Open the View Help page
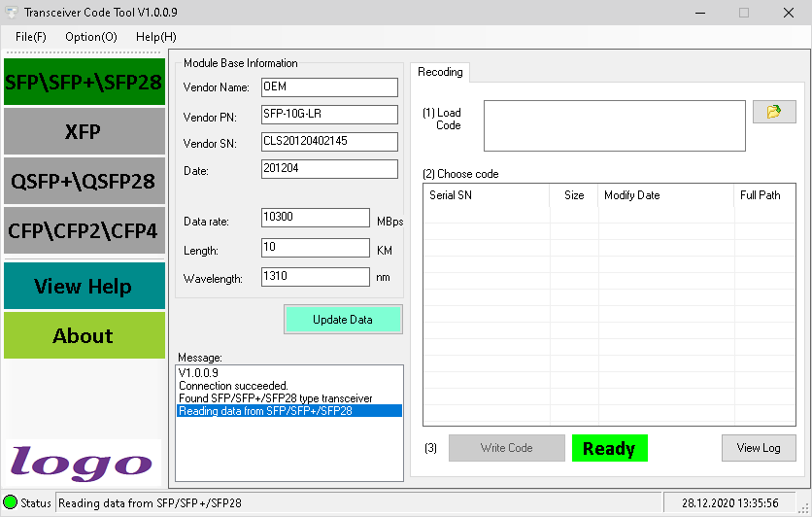Viewport: 812px width, 517px height. coord(84,286)
